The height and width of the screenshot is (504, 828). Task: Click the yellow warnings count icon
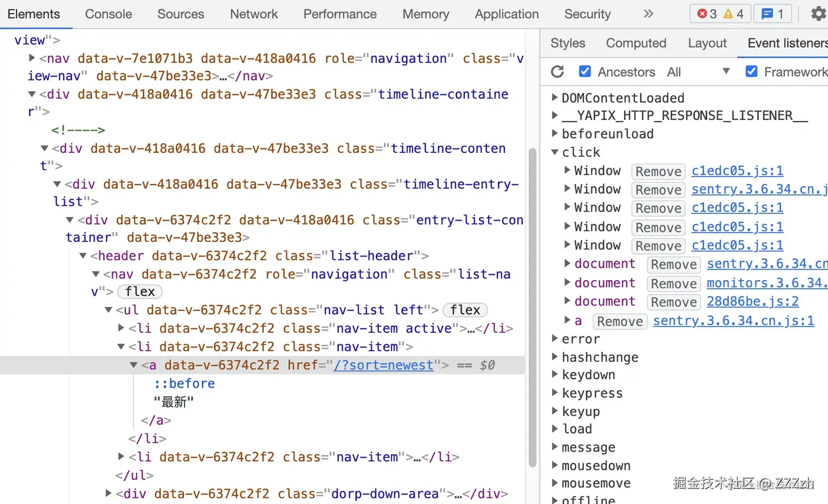[733, 14]
